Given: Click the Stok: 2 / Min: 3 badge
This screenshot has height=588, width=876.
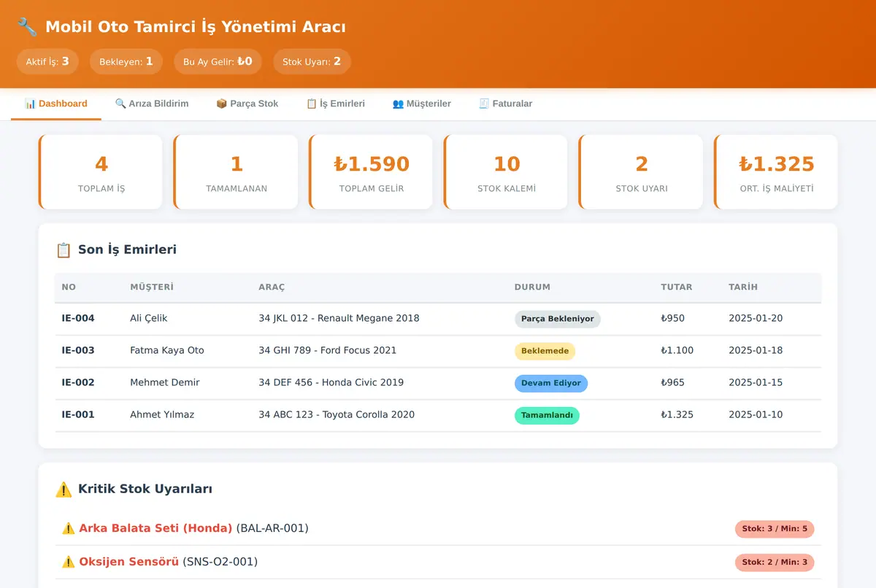Looking at the screenshot, I should [x=775, y=562].
